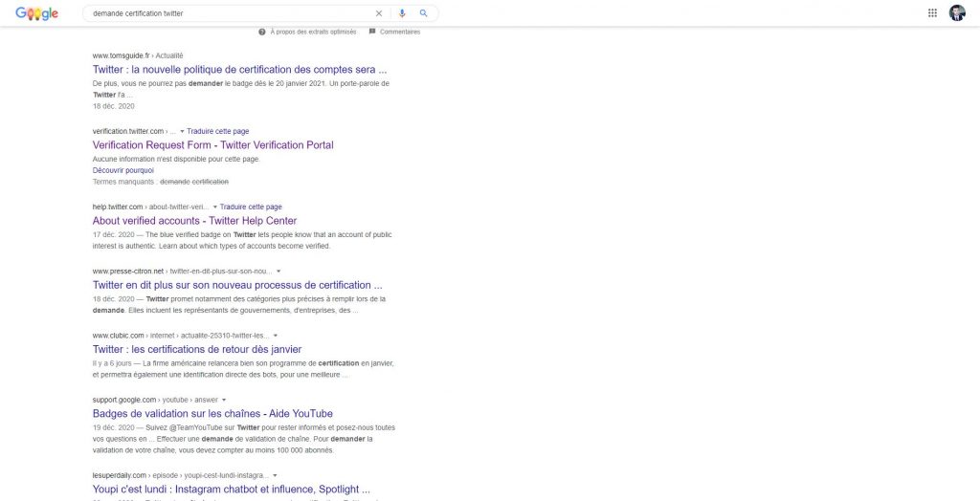Clear the search query with X icon

click(378, 13)
